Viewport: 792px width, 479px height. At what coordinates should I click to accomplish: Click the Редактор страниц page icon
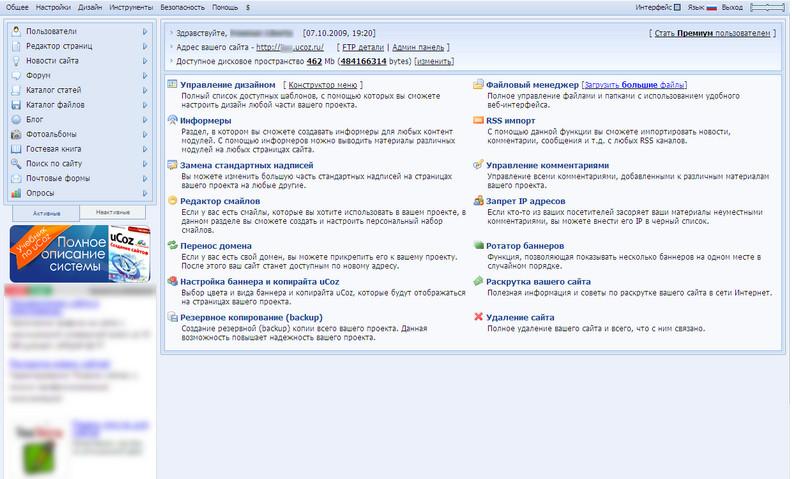16,46
